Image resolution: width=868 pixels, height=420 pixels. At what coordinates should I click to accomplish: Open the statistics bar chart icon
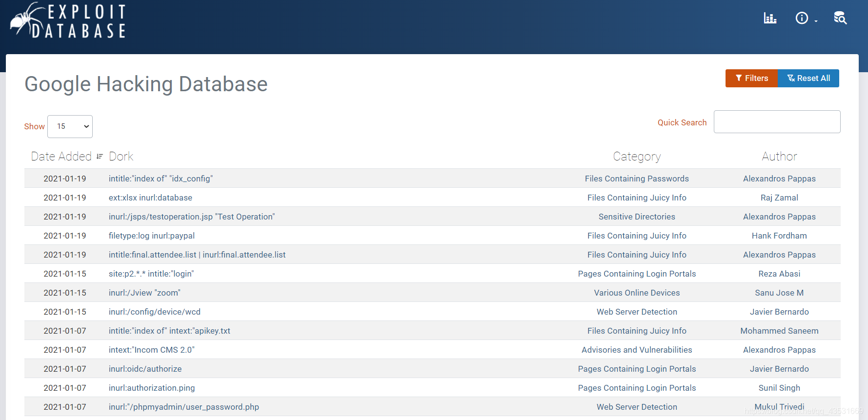click(x=770, y=19)
